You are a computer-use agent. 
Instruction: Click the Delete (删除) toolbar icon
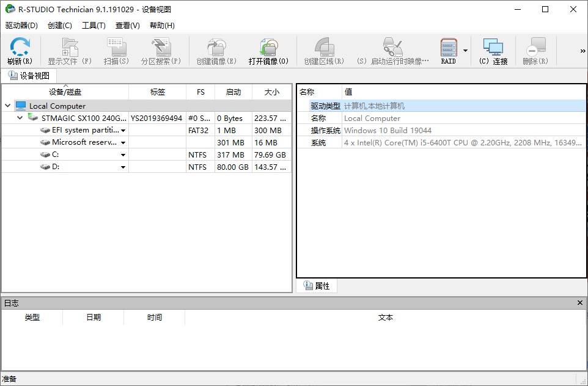coord(535,47)
